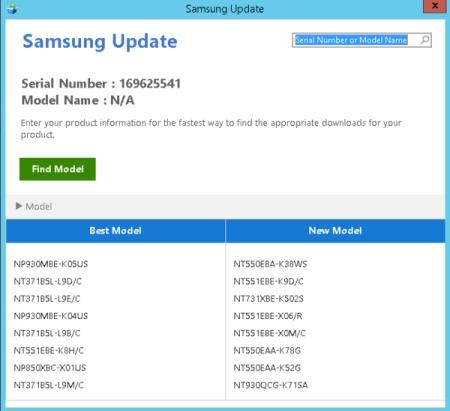Expand the Model section triangle

pyautogui.click(x=19, y=206)
